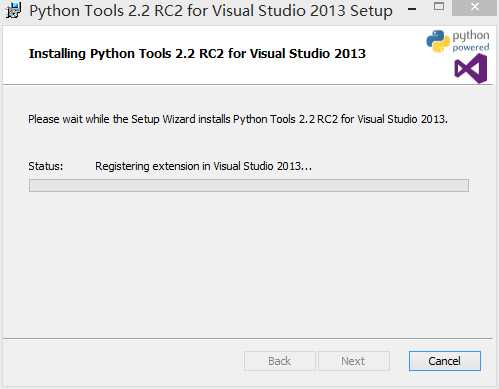Click the blue and yellow Python snake logo
This screenshot has height=389, width=499.
438,41
